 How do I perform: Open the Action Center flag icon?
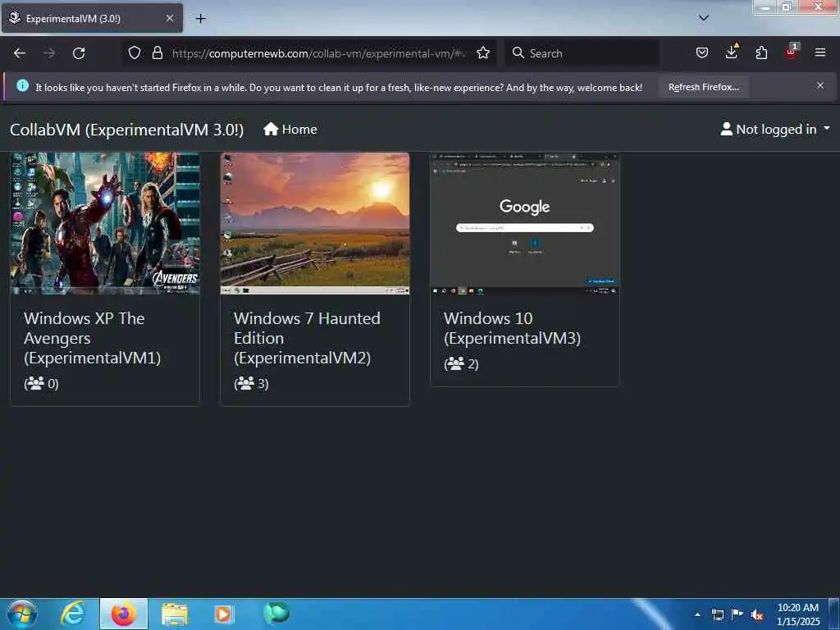coord(737,614)
